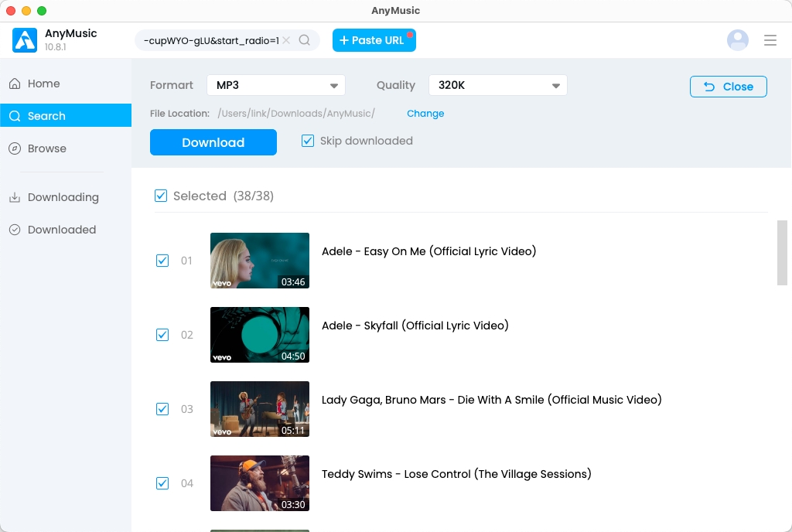The image size is (792, 532).
Task: Click the magnifier search icon
Action: [305, 40]
